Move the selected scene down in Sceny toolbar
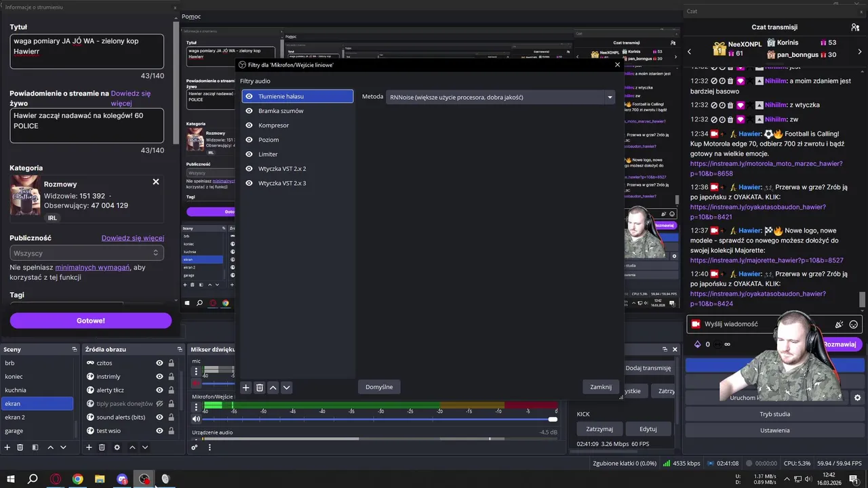Screen dimensions: 868x488 pyautogui.click(x=63, y=447)
